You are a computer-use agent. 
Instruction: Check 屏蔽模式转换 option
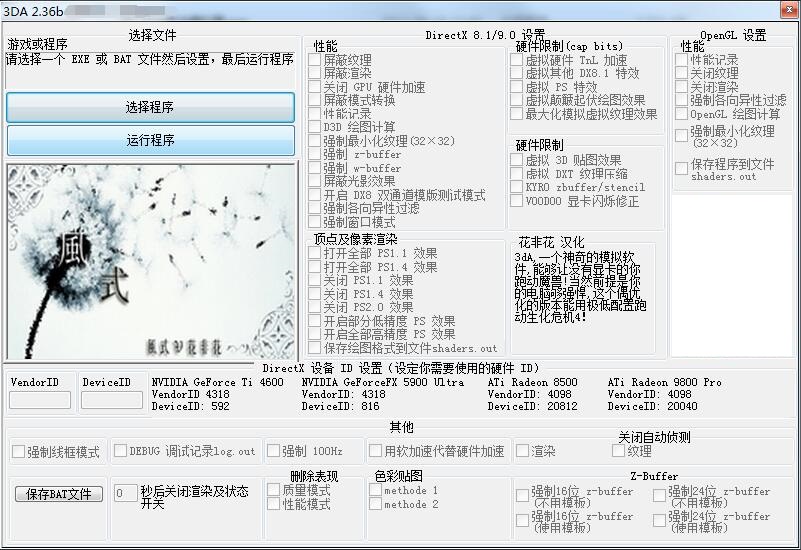pos(315,100)
